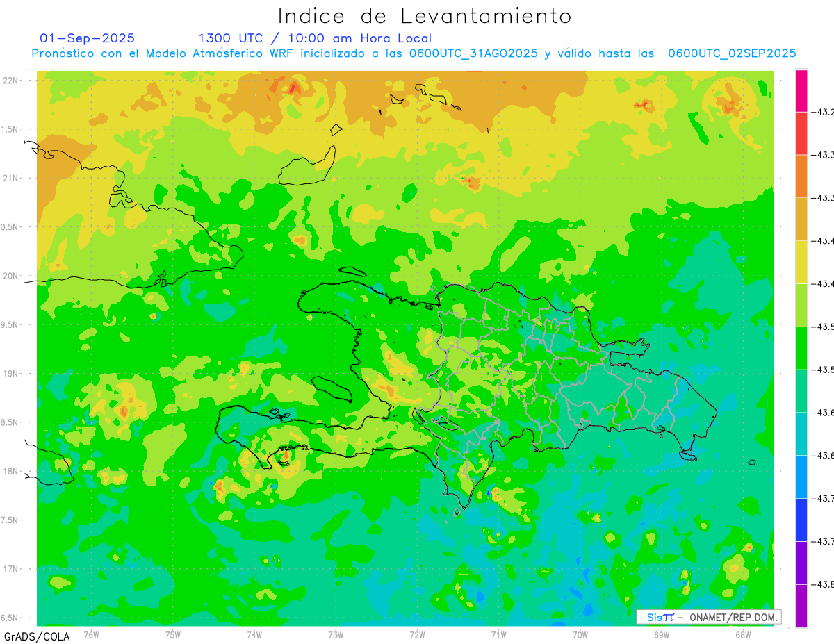Select the validity stamp "0600UTC_02SEP2025"
The image size is (834, 644).
coord(732,53)
